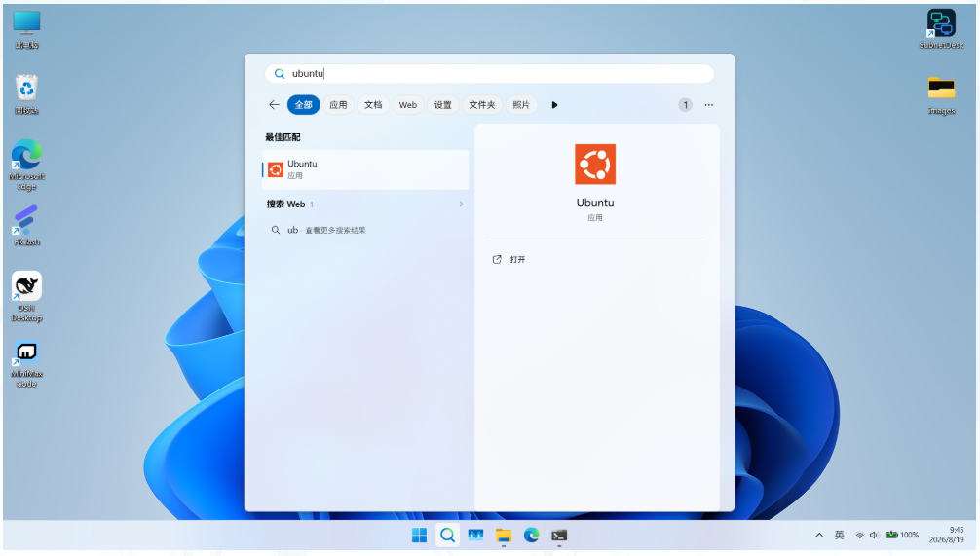Click the volume speaker tray icon

point(874,536)
